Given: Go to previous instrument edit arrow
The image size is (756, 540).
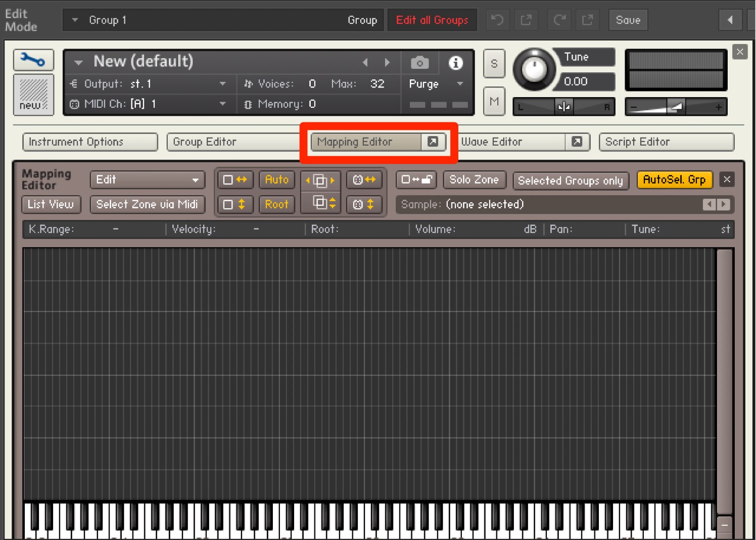Looking at the screenshot, I should [x=730, y=20].
